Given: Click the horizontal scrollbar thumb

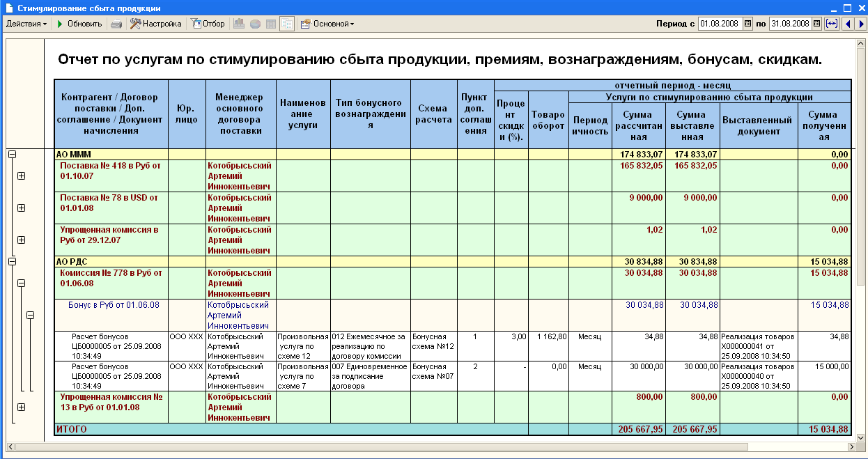Looking at the screenshot, I should (x=382, y=446).
